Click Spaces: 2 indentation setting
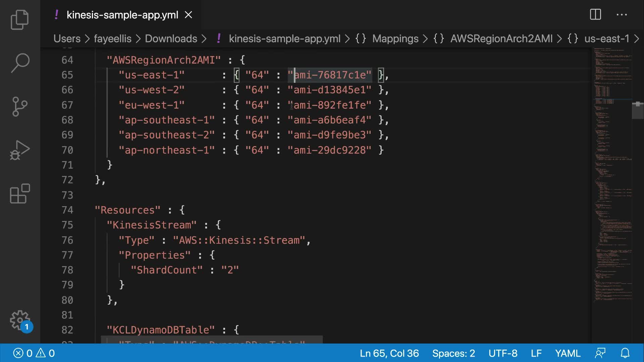The image size is (644, 362). (453, 353)
